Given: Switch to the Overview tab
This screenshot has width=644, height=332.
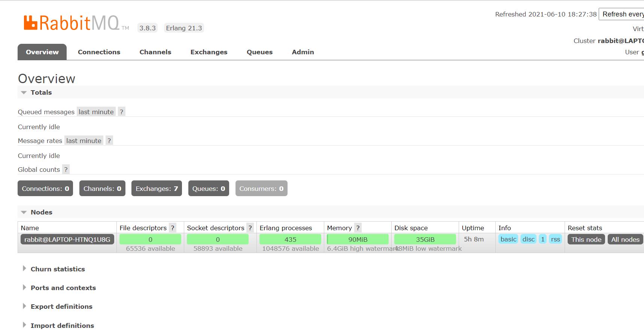Looking at the screenshot, I should click(x=42, y=52).
